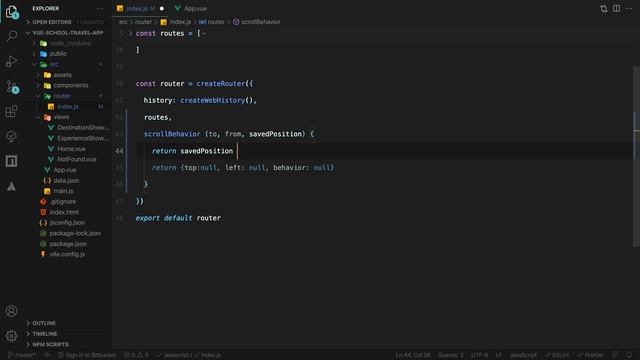Screen dimensions: 640x360
Task: Open index.html file
Action: [x=64, y=212]
